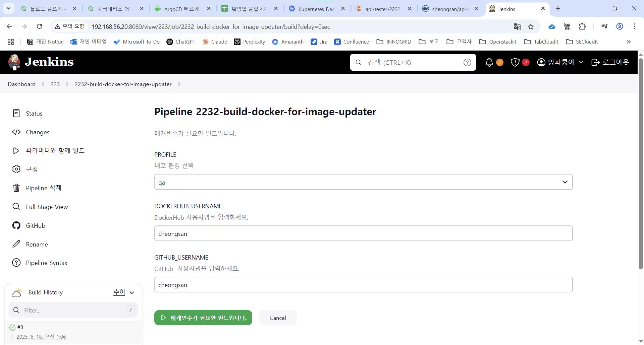Go back in browser history
Screen dimensions: 644x345
[9, 26]
